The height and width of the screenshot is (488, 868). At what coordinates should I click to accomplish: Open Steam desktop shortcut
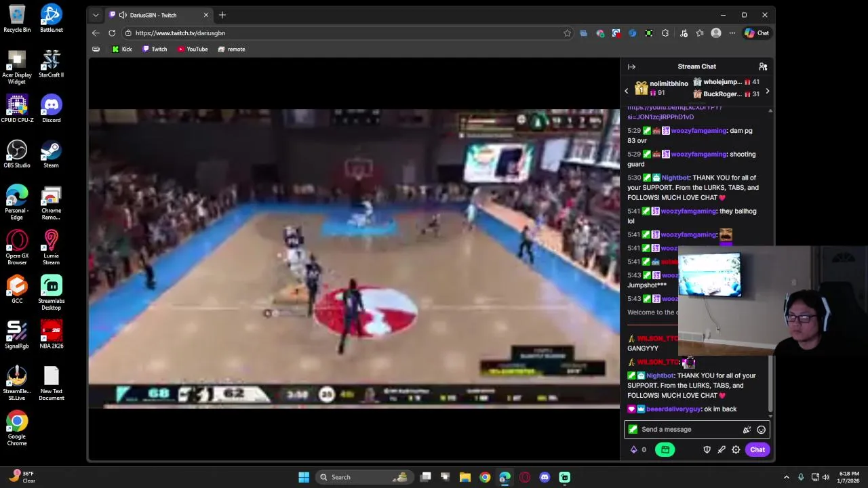click(52, 154)
